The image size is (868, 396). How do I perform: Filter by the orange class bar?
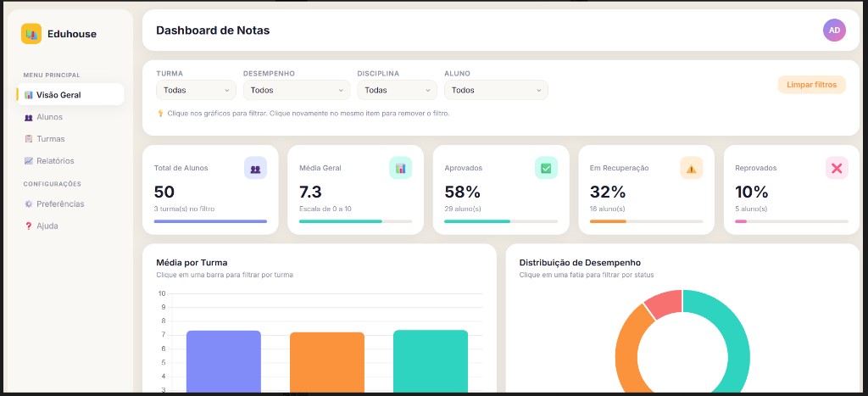pos(327,363)
